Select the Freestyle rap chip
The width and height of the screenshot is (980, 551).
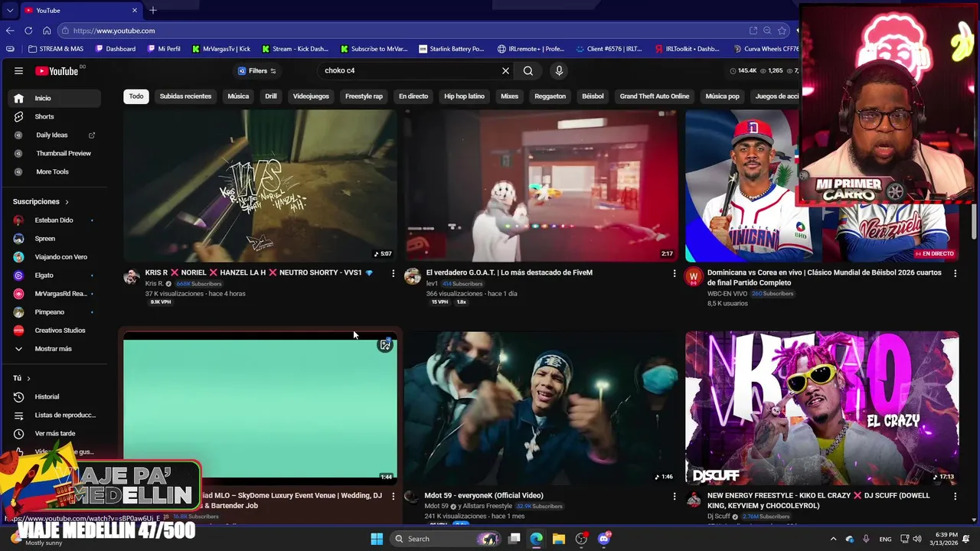click(364, 96)
